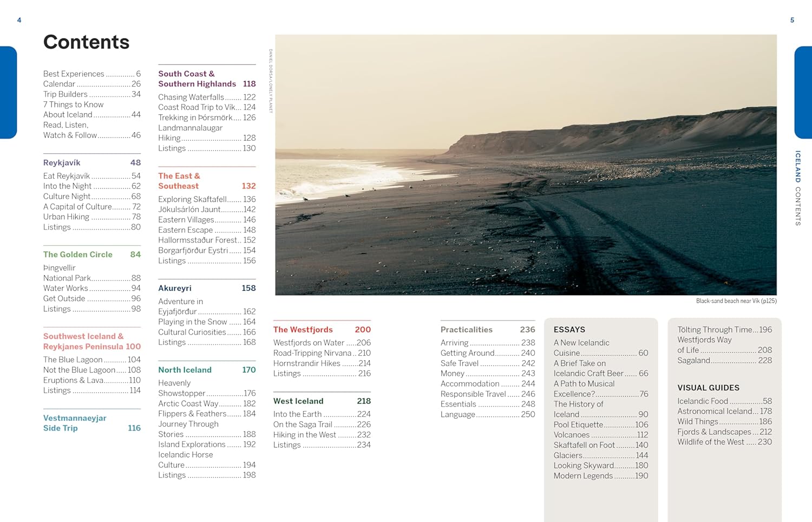Open the Practicalities section heading
The image size is (812, 522).
tap(466, 329)
